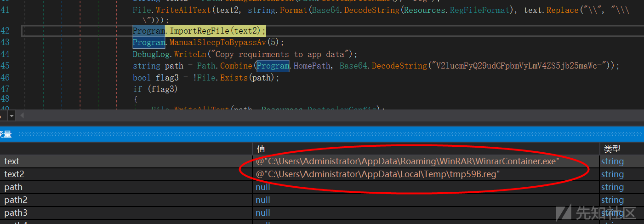Click the null value of 'path2'

pos(263,200)
